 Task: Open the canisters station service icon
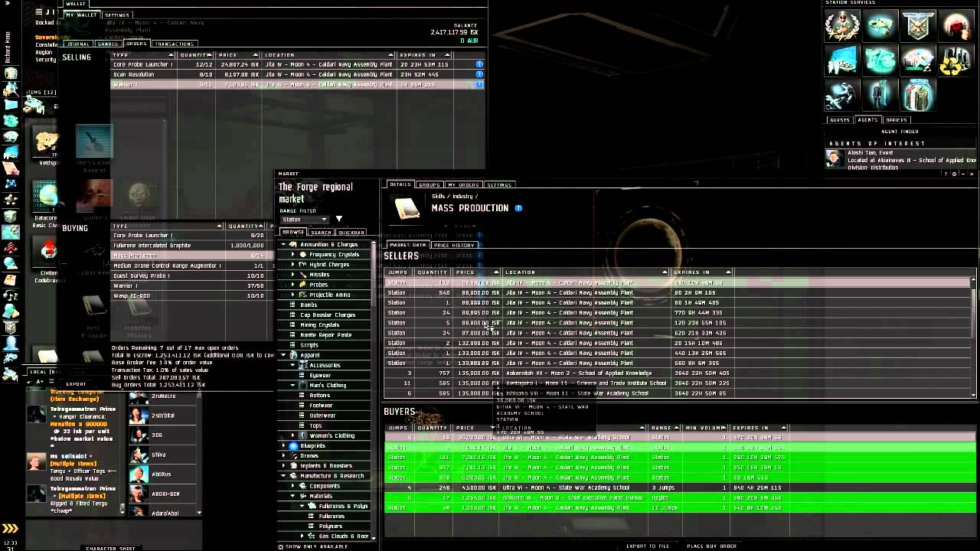918,95
